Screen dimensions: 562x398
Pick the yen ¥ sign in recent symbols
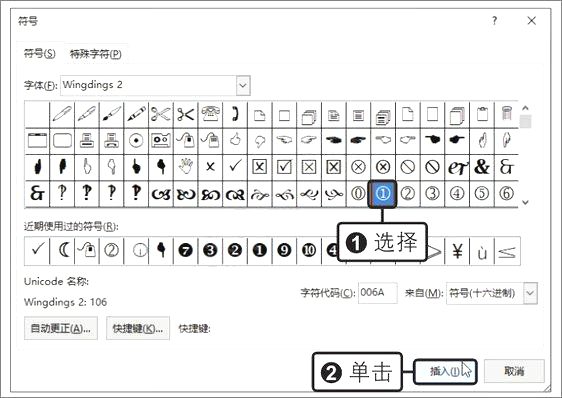[457, 250]
